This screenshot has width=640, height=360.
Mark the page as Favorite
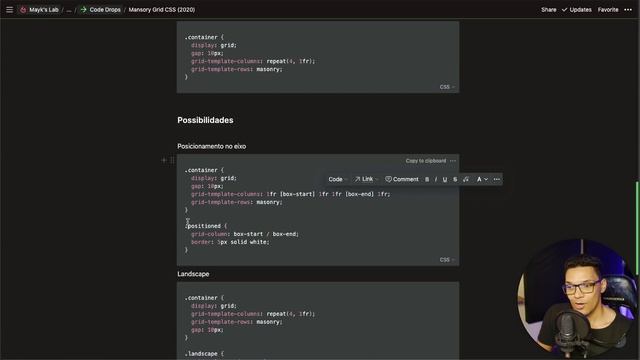tap(608, 9)
